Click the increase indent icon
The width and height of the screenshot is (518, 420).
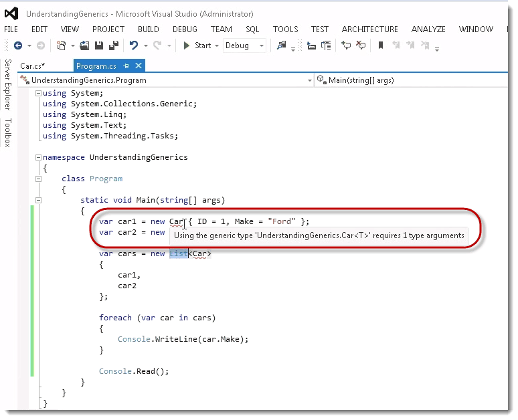click(326, 45)
